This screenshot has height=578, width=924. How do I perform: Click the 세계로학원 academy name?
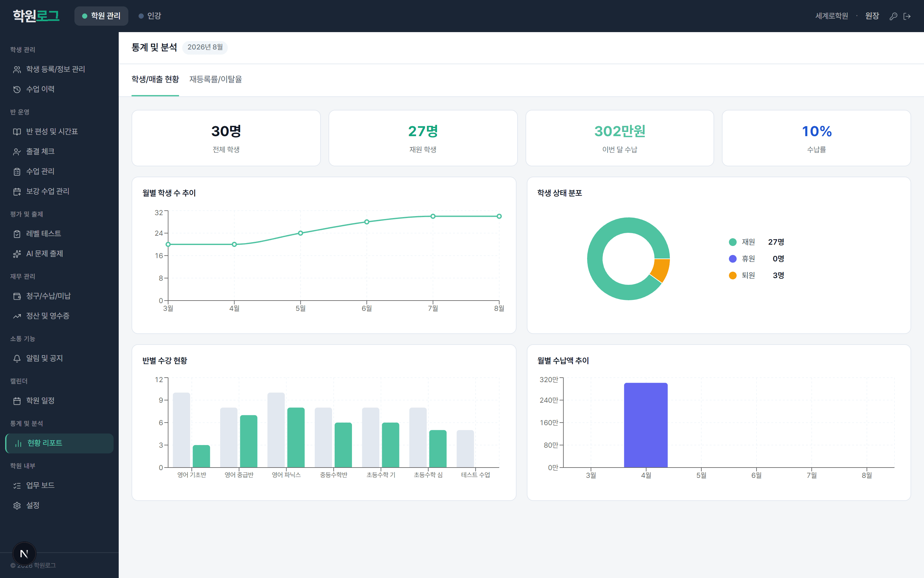(x=832, y=16)
